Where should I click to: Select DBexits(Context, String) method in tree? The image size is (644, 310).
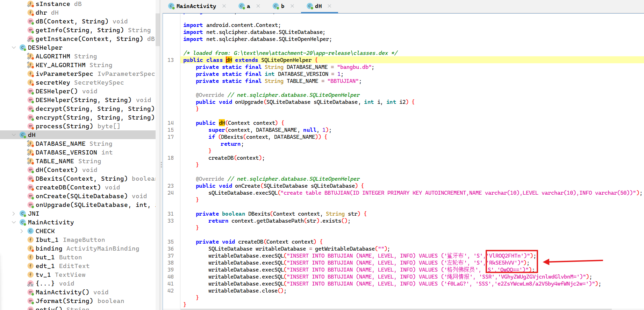click(x=95, y=179)
